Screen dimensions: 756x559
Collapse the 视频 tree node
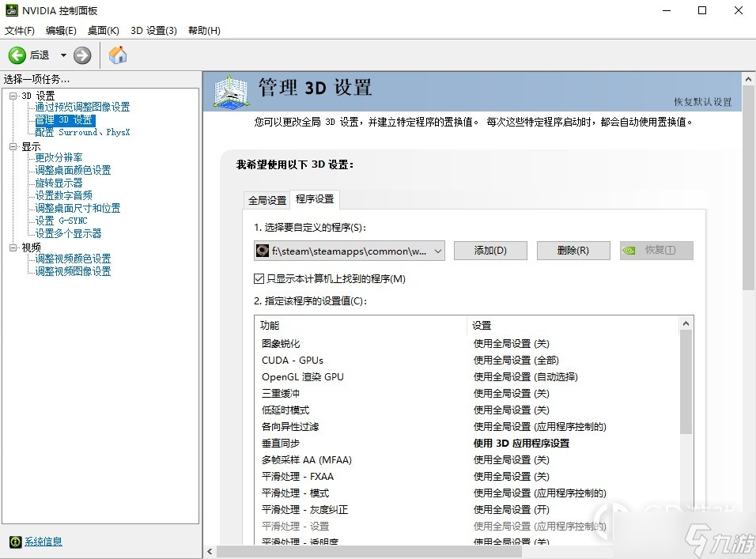[13, 247]
